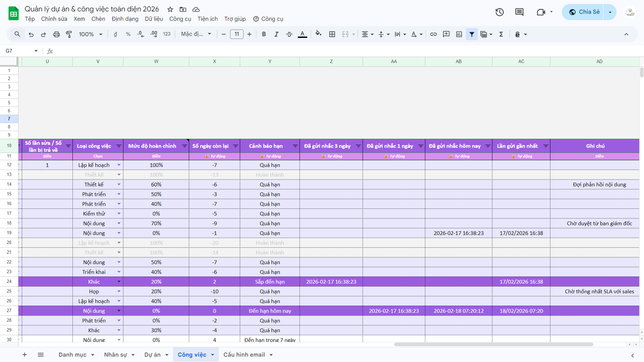The image size is (644, 362).
Task: Open the borders tool
Action: coord(332,34)
